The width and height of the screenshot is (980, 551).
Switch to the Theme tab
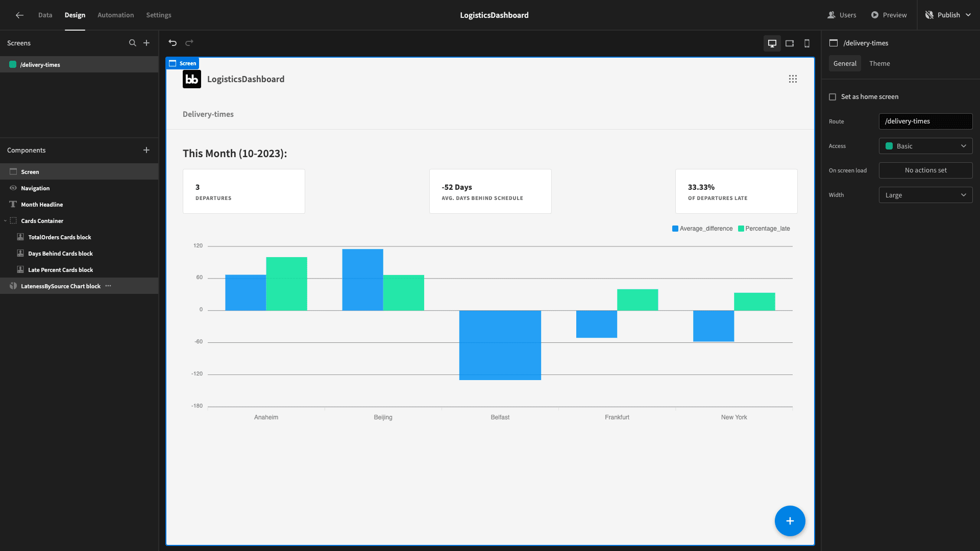[879, 63]
